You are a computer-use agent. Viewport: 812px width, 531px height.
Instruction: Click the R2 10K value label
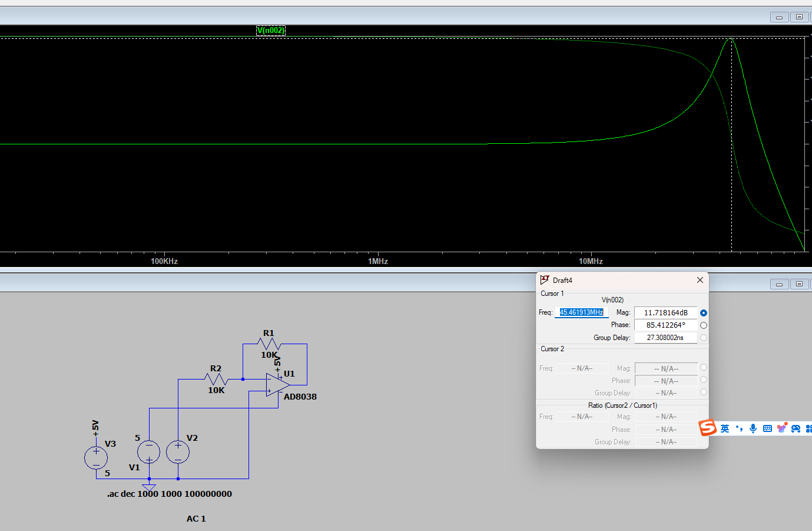tap(216, 390)
